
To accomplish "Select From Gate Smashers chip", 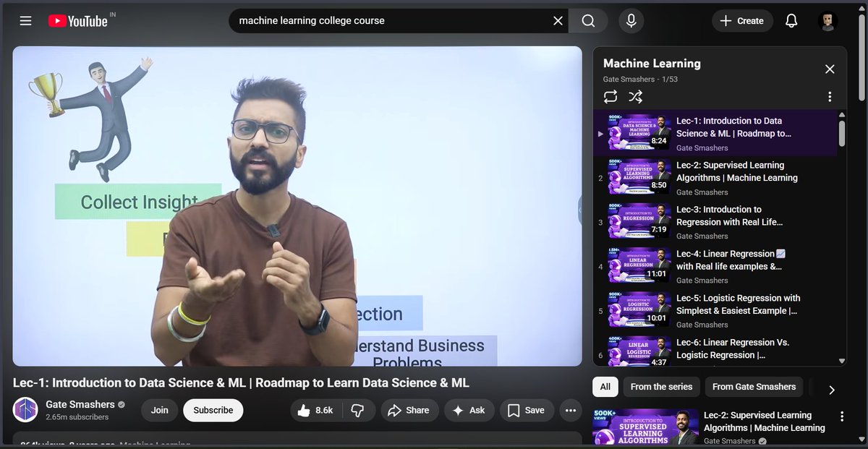I will 754,387.
